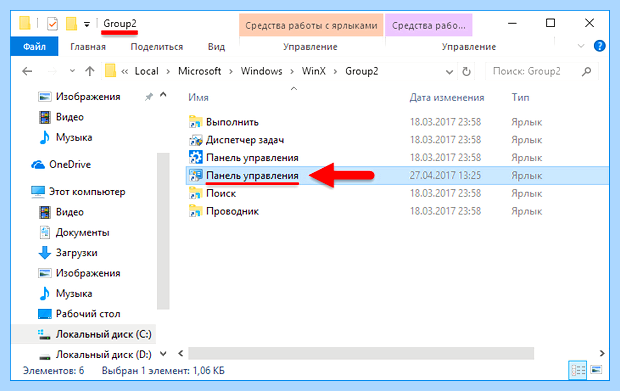
Task: Open Музыка in quick access list
Action: (74, 138)
